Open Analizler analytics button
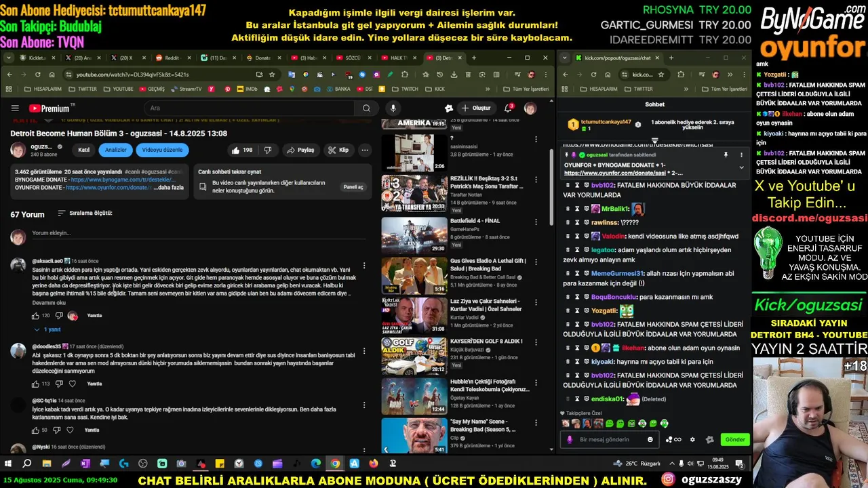The height and width of the screenshot is (488, 868). pos(115,150)
